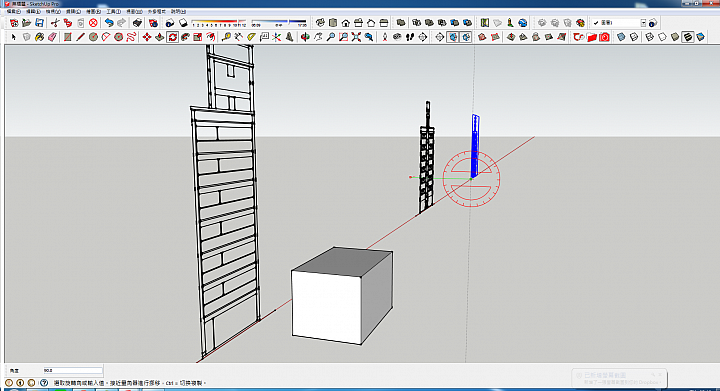
Task: Toggle the Section Plane display button
Action: coord(453,37)
